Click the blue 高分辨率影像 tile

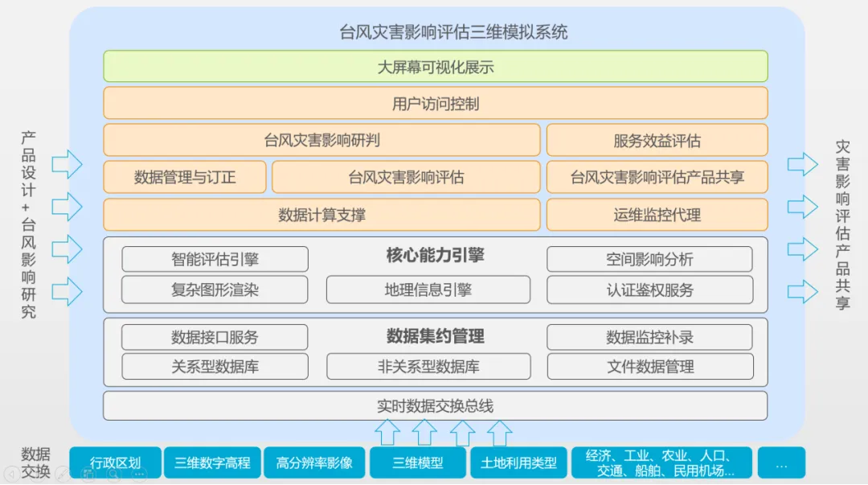click(x=314, y=462)
